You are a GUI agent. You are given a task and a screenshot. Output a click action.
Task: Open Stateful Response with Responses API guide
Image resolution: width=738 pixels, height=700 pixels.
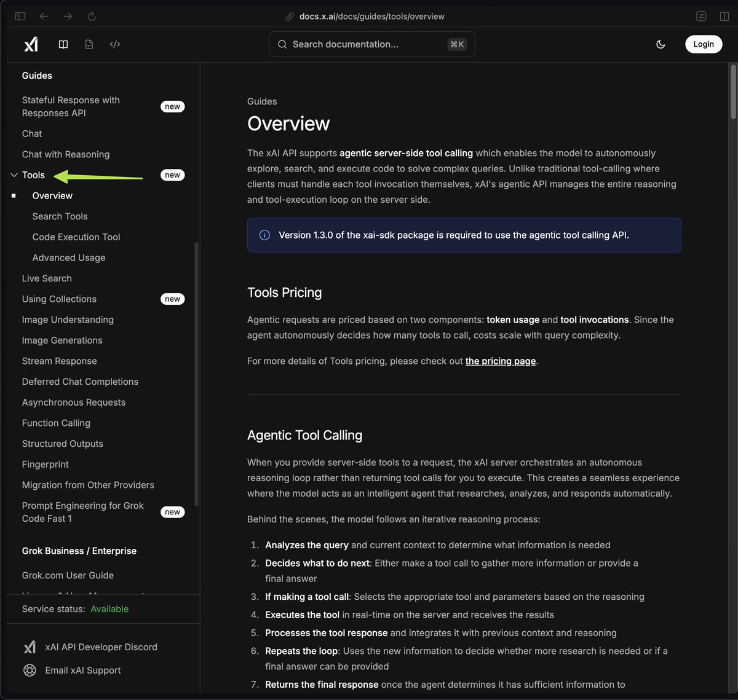71,106
